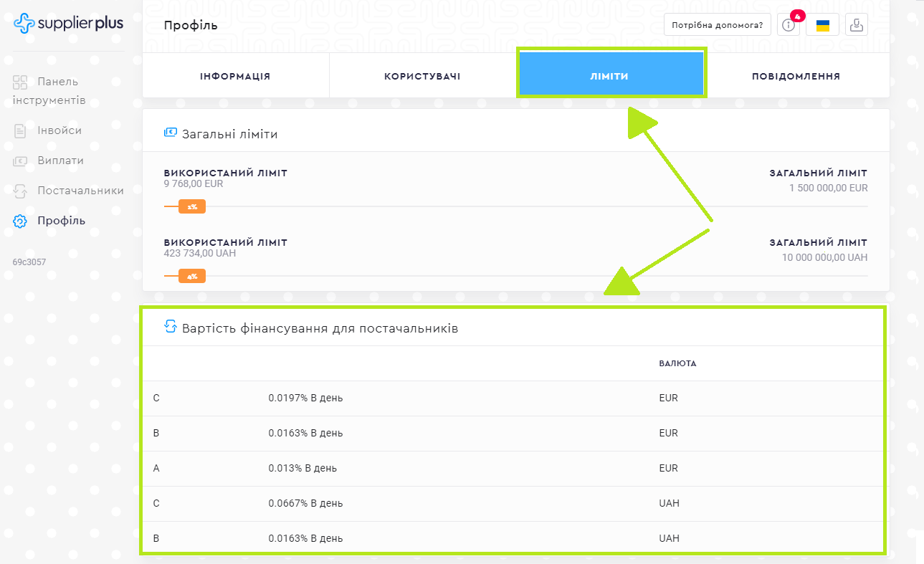Screen dimensions: 924x564
Task: Click the Інвойси document icon
Action: click(x=21, y=131)
